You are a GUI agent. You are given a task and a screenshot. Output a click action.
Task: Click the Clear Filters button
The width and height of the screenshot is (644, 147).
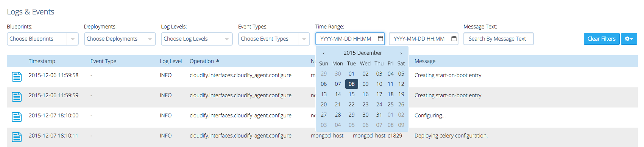(x=602, y=39)
